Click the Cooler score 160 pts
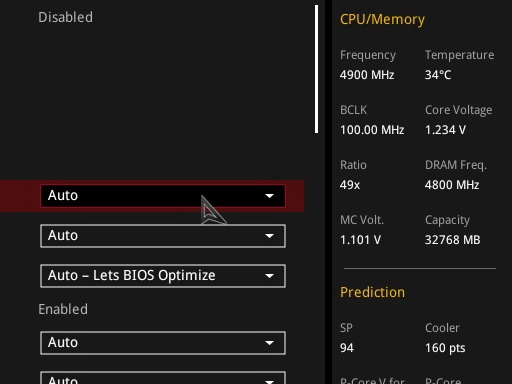 [445, 348]
